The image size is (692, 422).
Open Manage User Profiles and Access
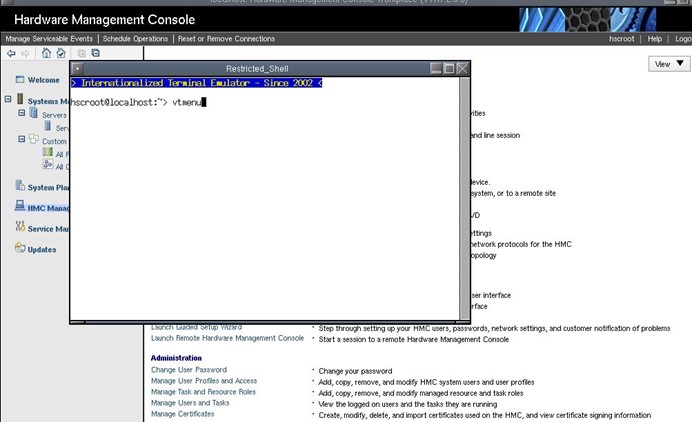[x=204, y=381]
